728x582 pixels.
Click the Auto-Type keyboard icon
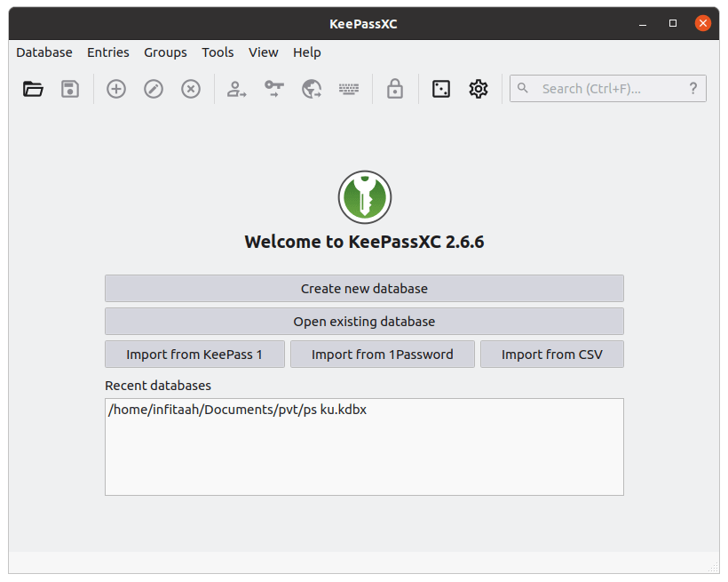pyautogui.click(x=349, y=89)
